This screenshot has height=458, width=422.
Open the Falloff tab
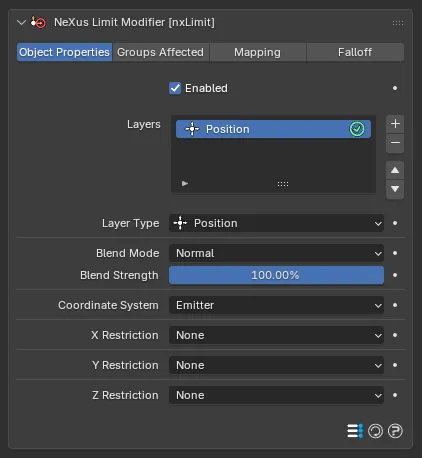[355, 52]
